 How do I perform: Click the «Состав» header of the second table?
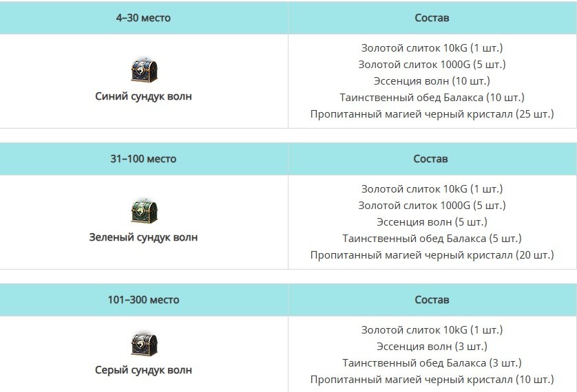point(432,159)
